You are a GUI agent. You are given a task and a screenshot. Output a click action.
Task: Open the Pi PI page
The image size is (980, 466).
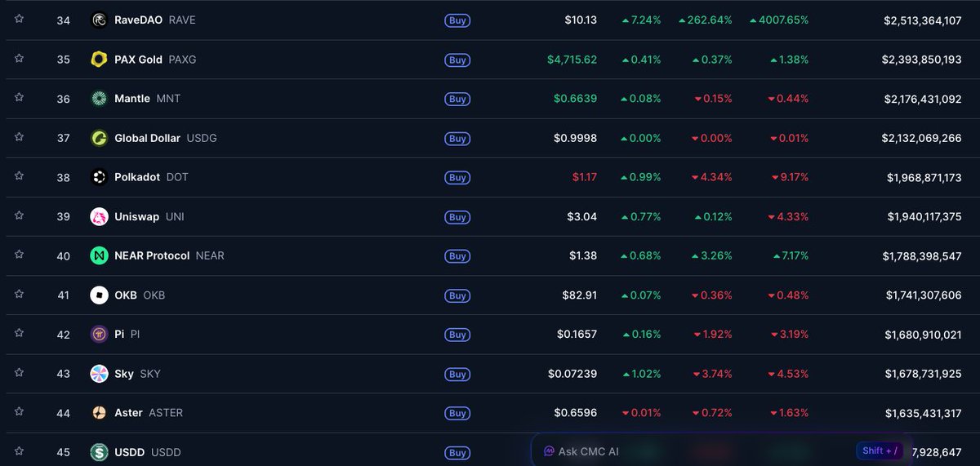point(127,335)
